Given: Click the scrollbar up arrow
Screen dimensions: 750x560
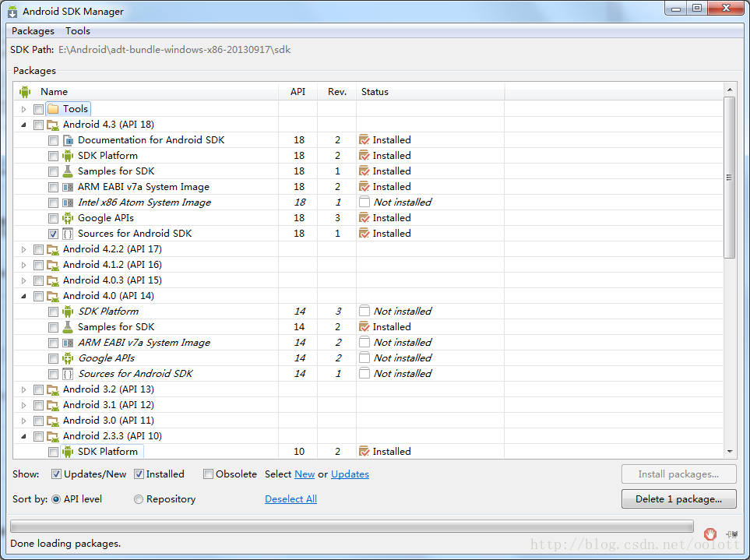Looking at the screenshot, I should [x=730, y=90].
